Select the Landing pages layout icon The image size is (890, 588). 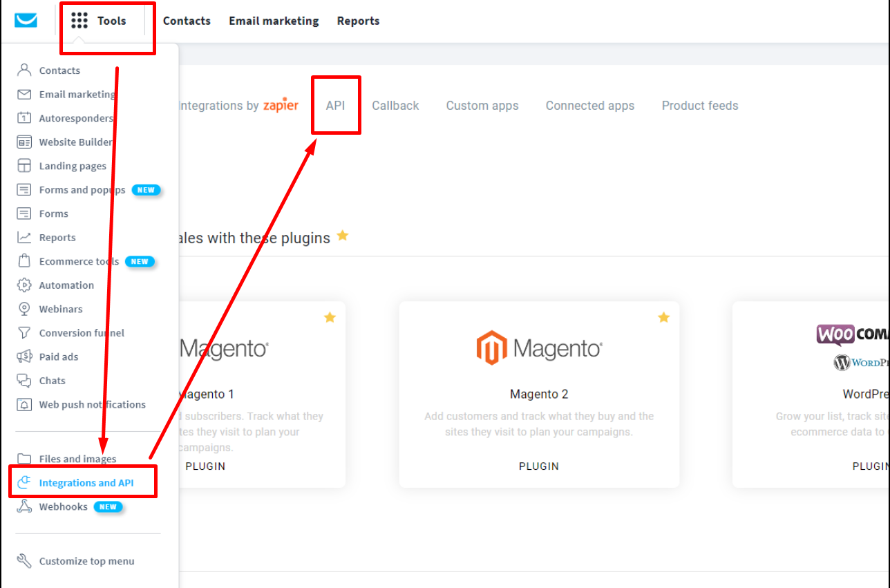click(24, 166)
